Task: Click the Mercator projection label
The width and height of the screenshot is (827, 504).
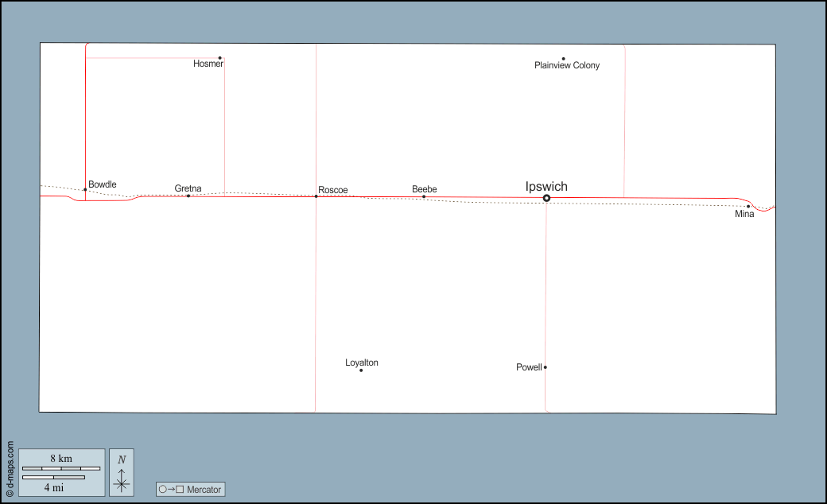Action: 204,490
